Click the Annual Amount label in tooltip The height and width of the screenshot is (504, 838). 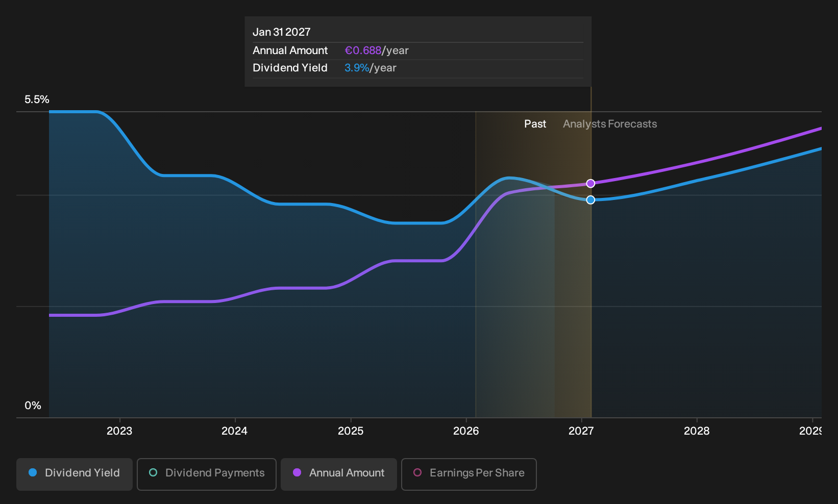tap(290, 51)
